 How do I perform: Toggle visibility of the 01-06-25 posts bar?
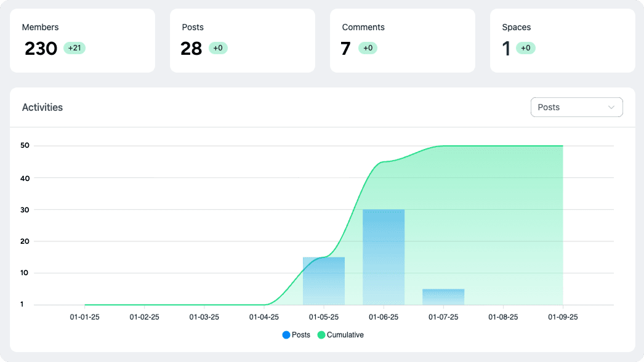[x=385, y=255]
